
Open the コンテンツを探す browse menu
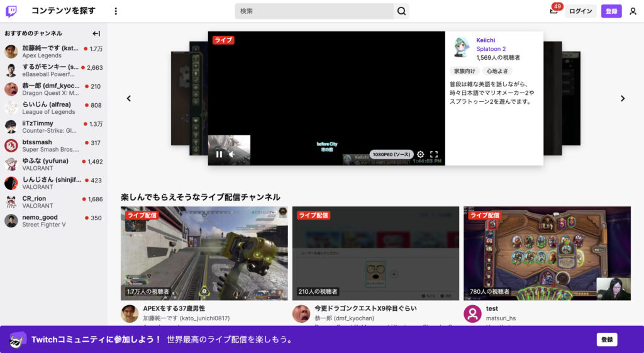64,11
